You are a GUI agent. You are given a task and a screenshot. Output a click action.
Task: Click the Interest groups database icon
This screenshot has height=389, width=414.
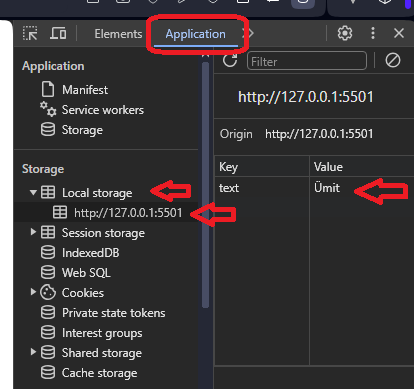pos(48,332)
